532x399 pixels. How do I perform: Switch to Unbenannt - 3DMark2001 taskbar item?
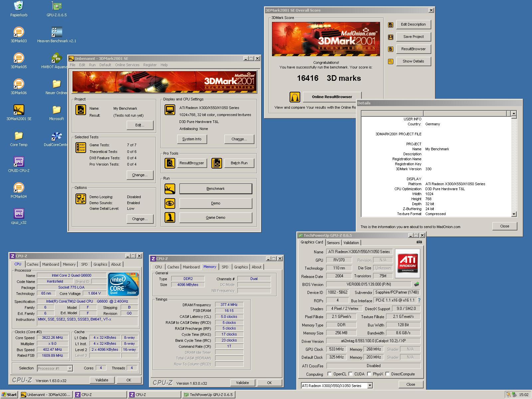pyautogui.click(x=46, y=395)
